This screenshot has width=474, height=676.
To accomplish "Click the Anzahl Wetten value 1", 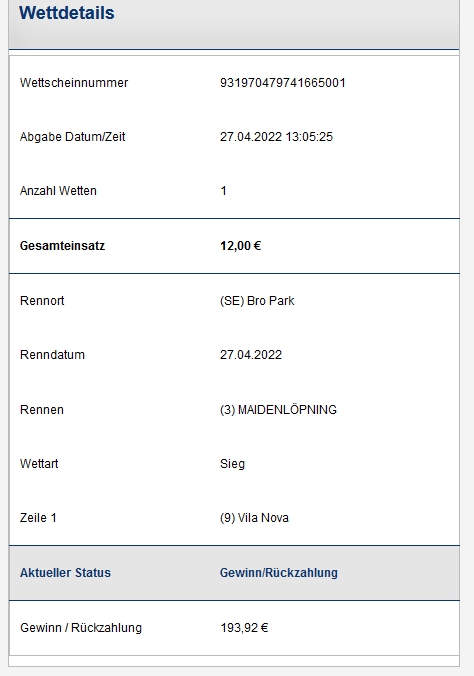I will click(x=223, y=191).
